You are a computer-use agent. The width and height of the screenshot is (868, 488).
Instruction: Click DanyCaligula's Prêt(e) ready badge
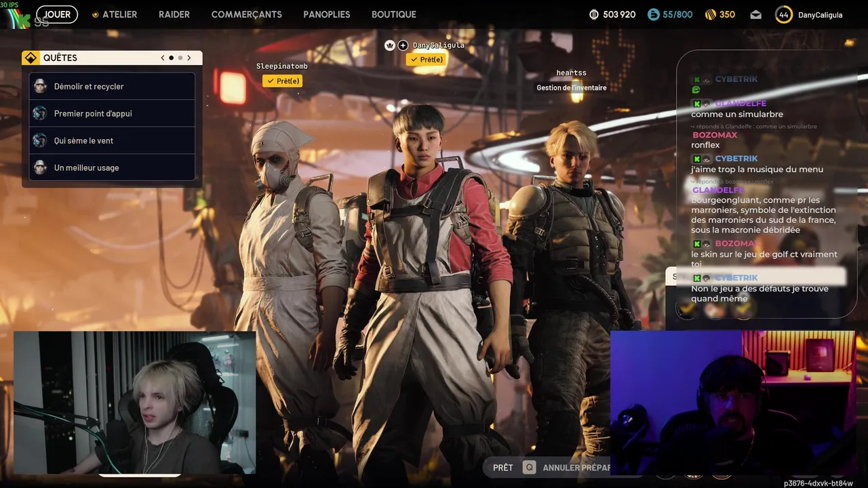coord(427,60)
